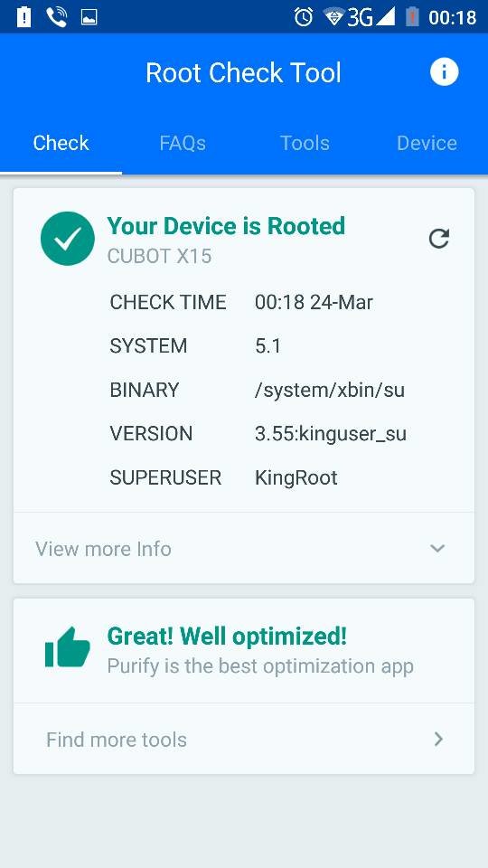Viewport: 488px width, 868px height.
Task: Tap the alarm clock status icon
Action: tap(304, 17)
